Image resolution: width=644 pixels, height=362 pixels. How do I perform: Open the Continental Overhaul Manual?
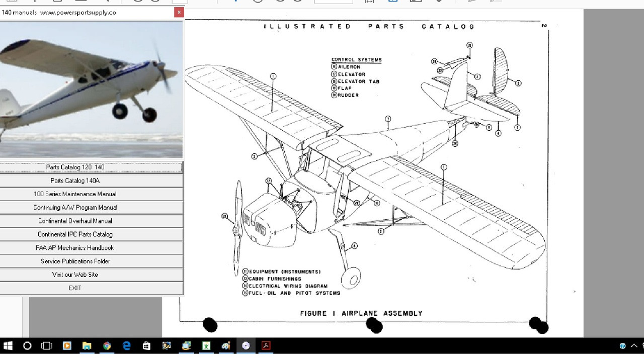tap(91, 221)
